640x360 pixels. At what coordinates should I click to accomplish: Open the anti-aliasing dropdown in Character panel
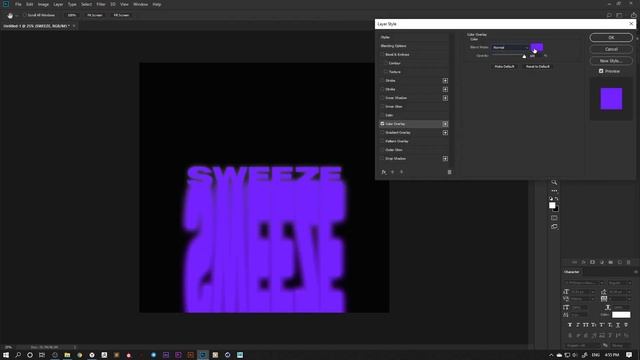click(x=622, y=345)
